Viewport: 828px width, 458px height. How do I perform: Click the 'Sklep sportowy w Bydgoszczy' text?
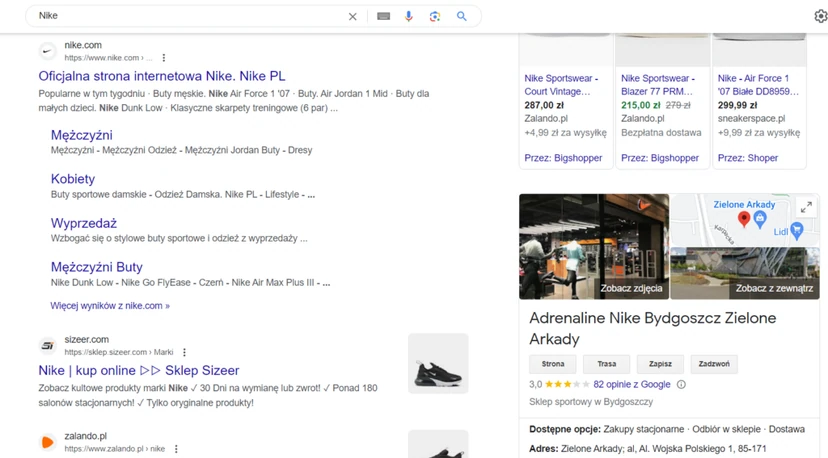coord(591,402)
